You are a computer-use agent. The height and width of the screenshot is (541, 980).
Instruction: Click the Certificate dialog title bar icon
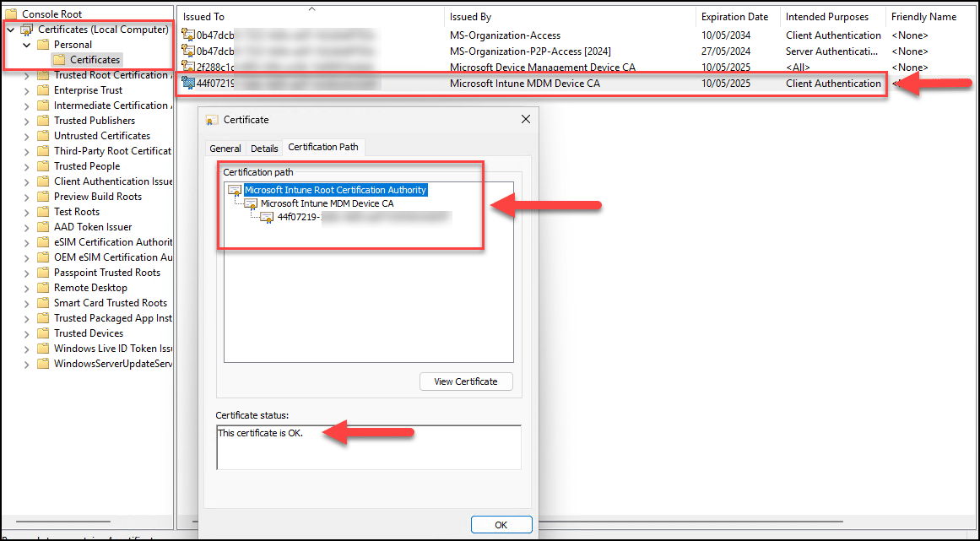tap(212, 119)
